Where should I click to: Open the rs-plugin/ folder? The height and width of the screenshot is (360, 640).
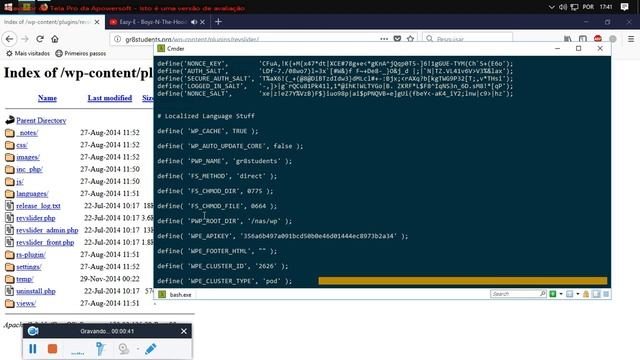[x=31, y=255]
